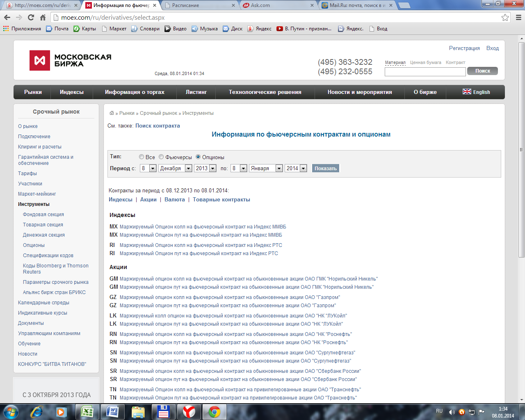Open the Приложения apps bookmark

22,29
